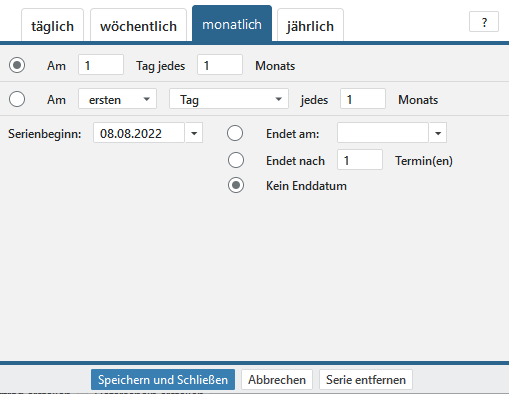Click Speichern und Schließen button

(x=163, y=379)
